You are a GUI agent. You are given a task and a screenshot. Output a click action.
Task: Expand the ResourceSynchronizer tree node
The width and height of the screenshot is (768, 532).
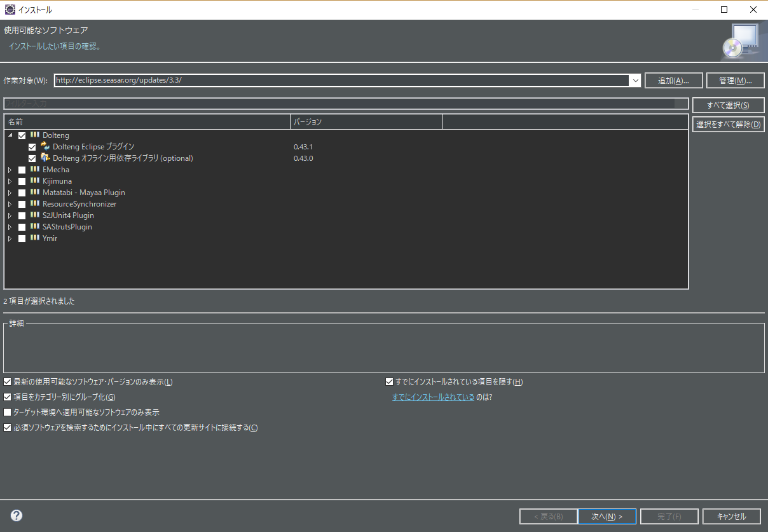(10, 204)
